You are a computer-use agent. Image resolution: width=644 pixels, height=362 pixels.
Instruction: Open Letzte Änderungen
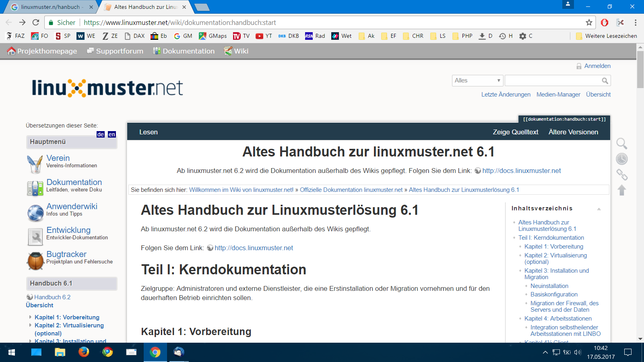click(506, 95)
